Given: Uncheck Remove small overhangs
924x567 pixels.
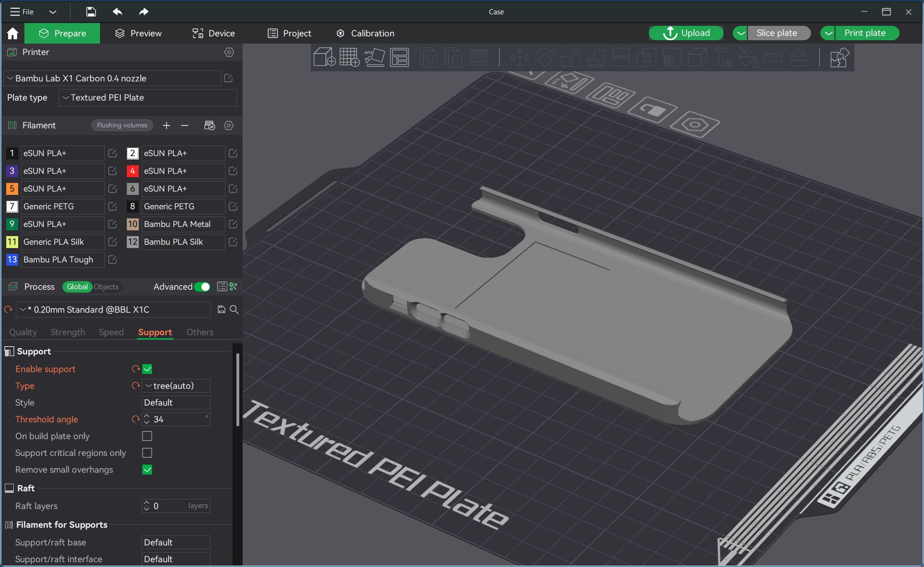Looking at the screenshot, I should 147,469.
